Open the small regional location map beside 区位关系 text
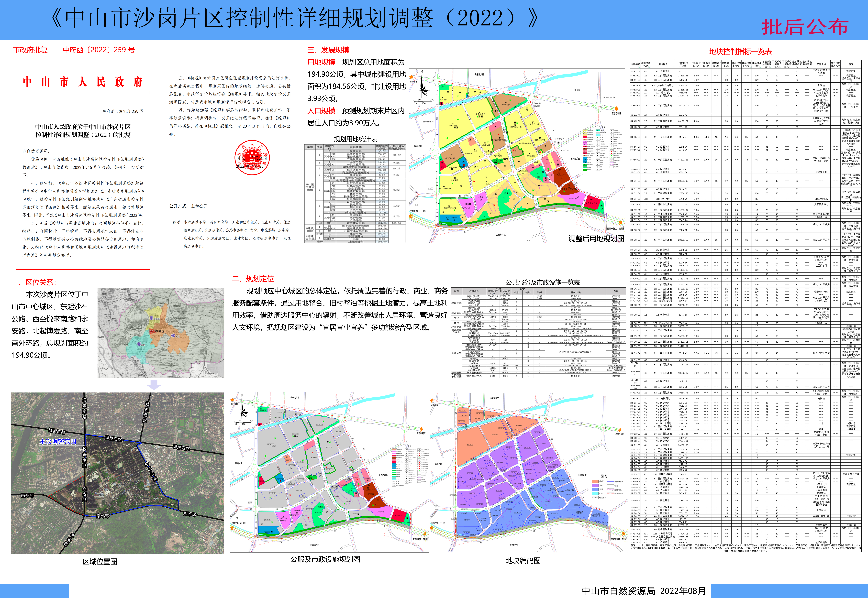This screenshot has height=598, width=868. [x=161, y=333]
